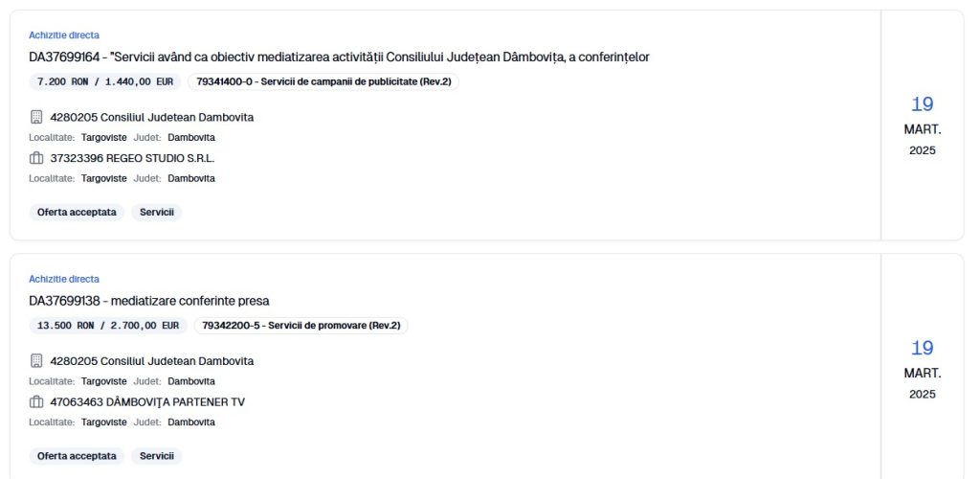Click Achizitie directa label above DA37699138

click(x=64, y=279)
